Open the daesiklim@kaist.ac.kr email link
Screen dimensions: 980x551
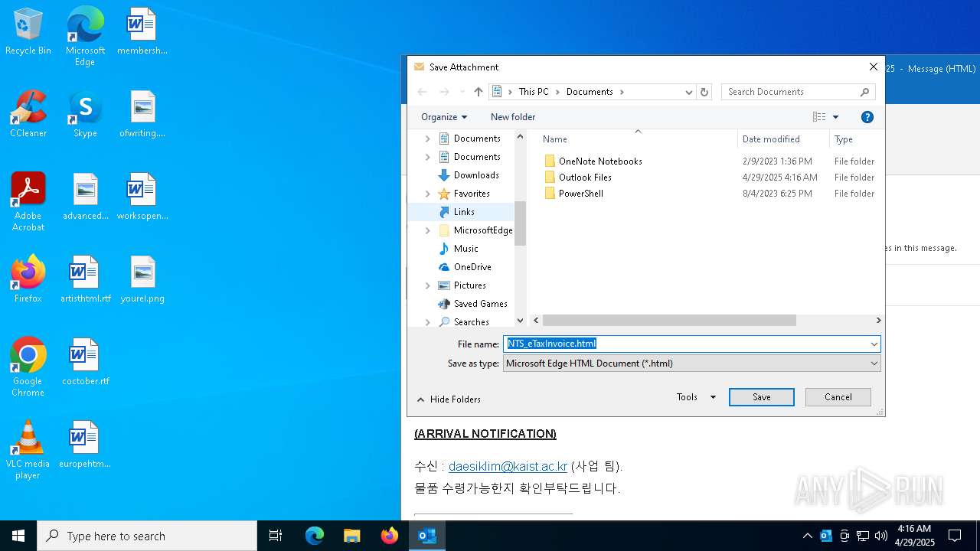pyautogui.click(x=508, y=466)
